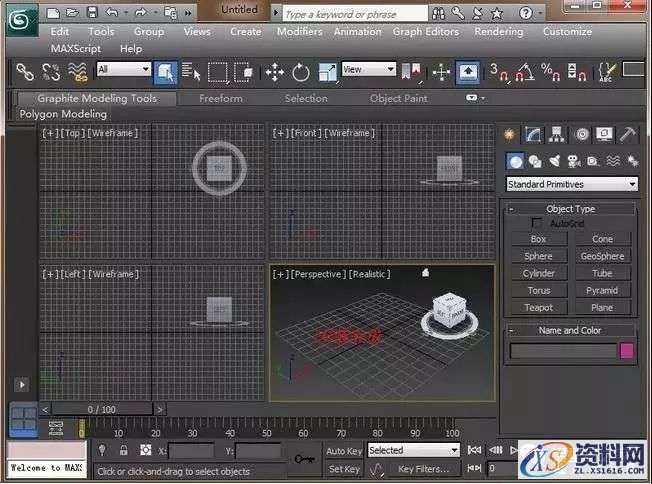Open the Motion command panel tab
This screenshot has height=484, width=652.
tap(582, 134)
